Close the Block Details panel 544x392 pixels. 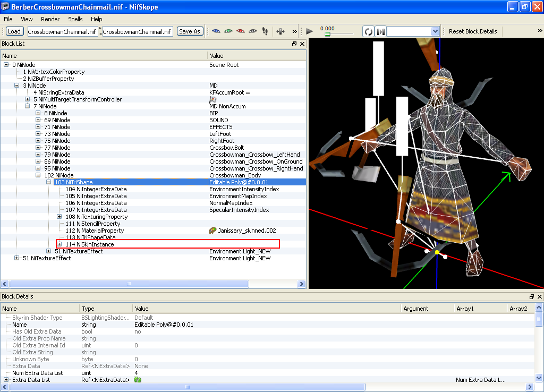[540, 296]
